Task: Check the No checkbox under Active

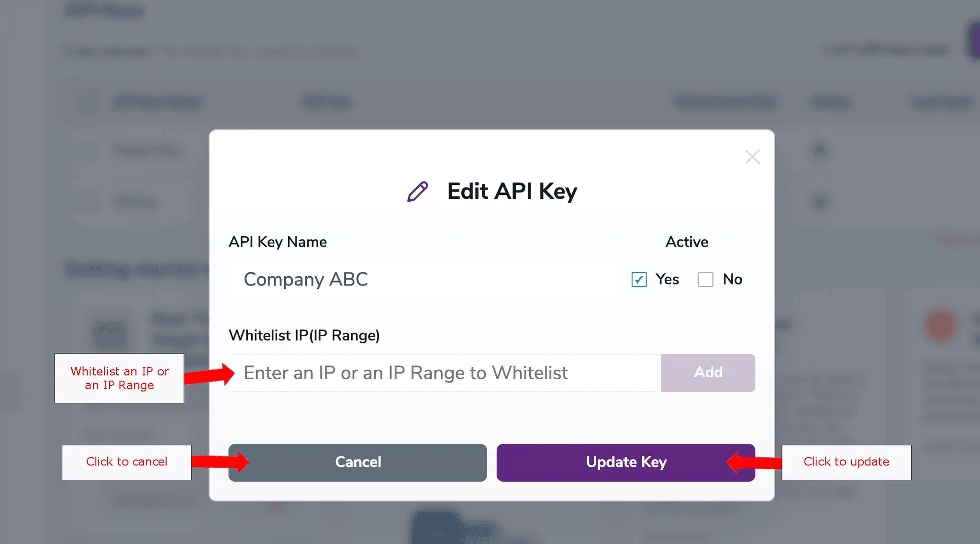Action: point(705,280)
